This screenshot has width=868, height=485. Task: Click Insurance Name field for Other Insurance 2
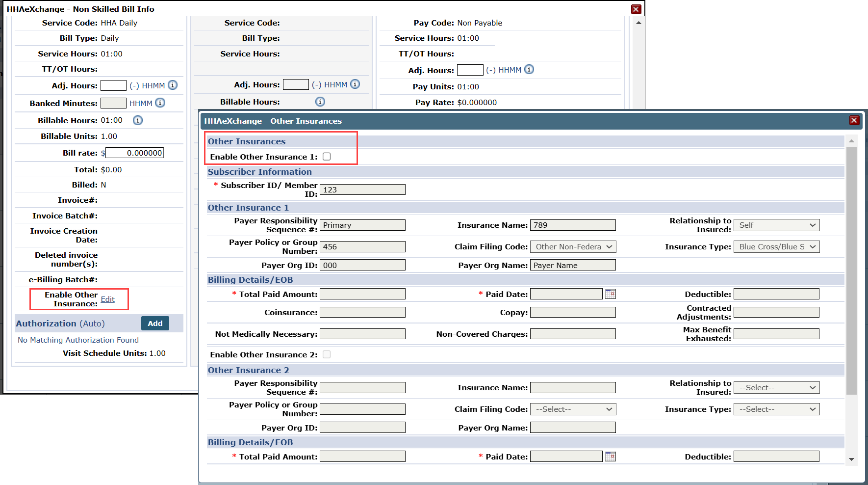pyautogui.click(x=573, y=387)
